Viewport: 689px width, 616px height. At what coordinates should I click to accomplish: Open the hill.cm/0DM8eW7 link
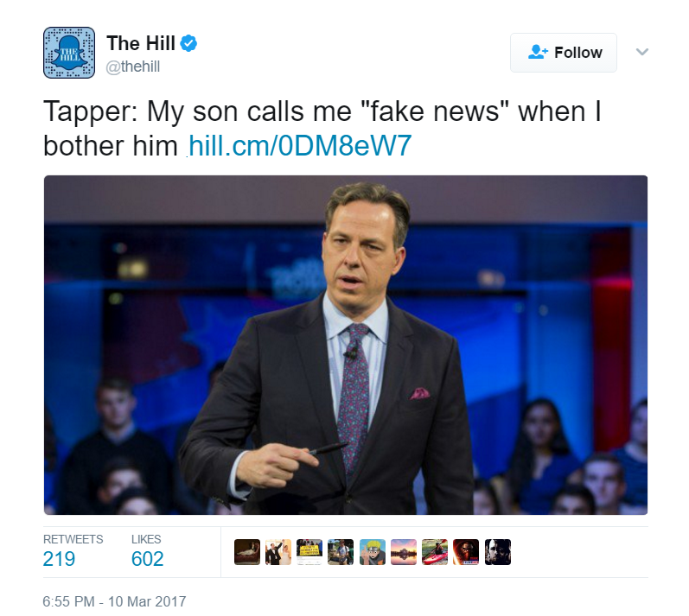pyautogui.click(x=300, y=145)
